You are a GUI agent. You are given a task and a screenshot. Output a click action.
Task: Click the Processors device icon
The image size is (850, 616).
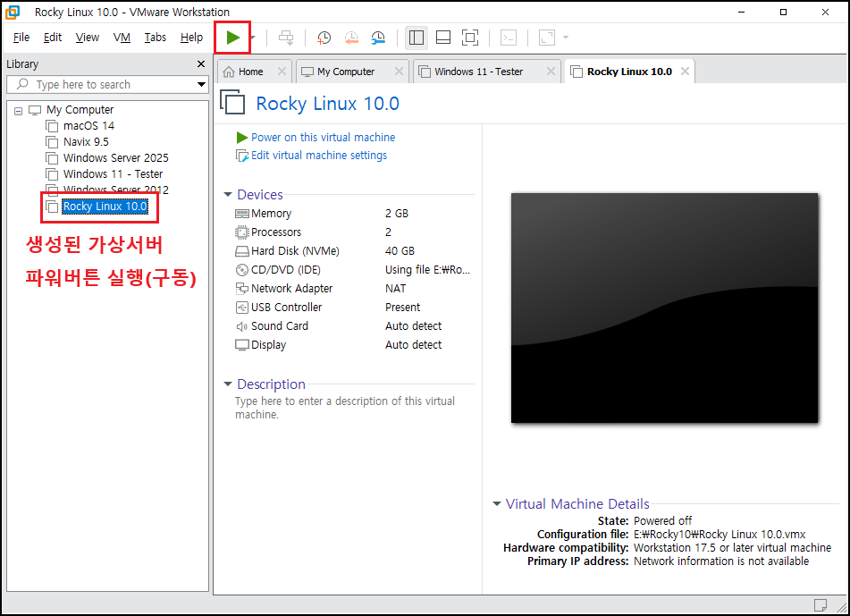(x=242, y=232)
